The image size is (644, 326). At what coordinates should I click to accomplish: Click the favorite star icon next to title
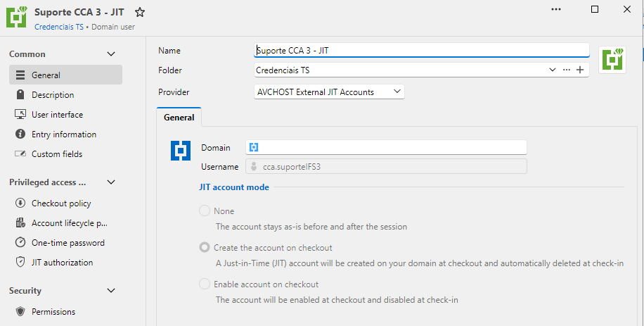140,12
